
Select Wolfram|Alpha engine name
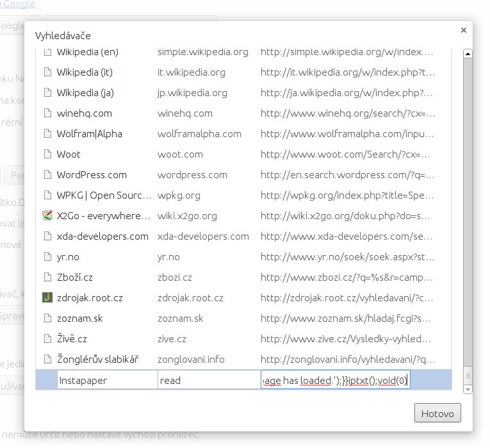(x=90, y=134)
